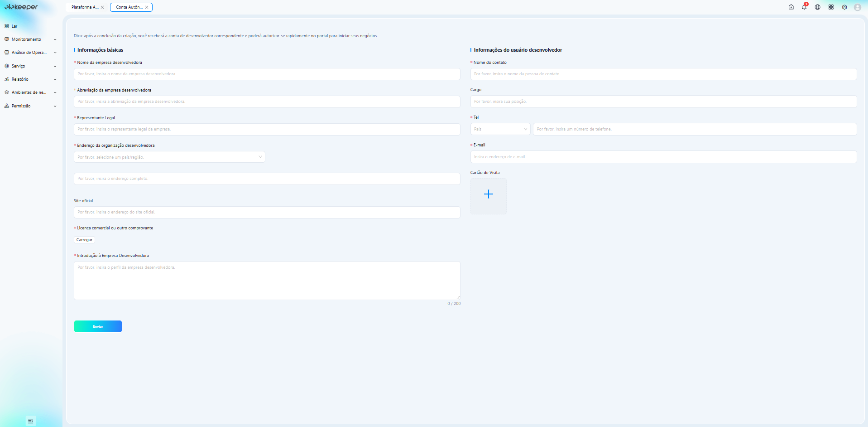Open Lar in the sidebar

point(14,26)
